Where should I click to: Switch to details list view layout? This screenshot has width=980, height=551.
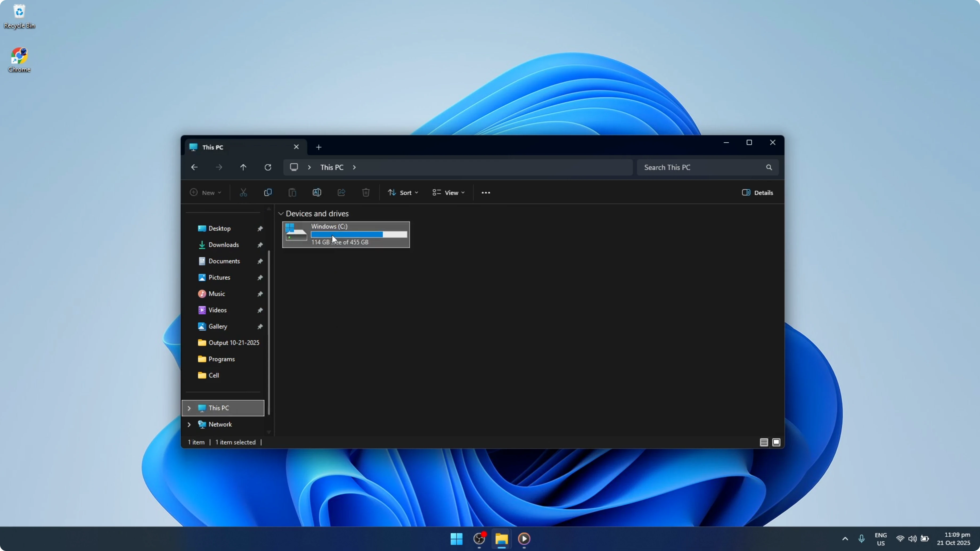tap(763, 442)
